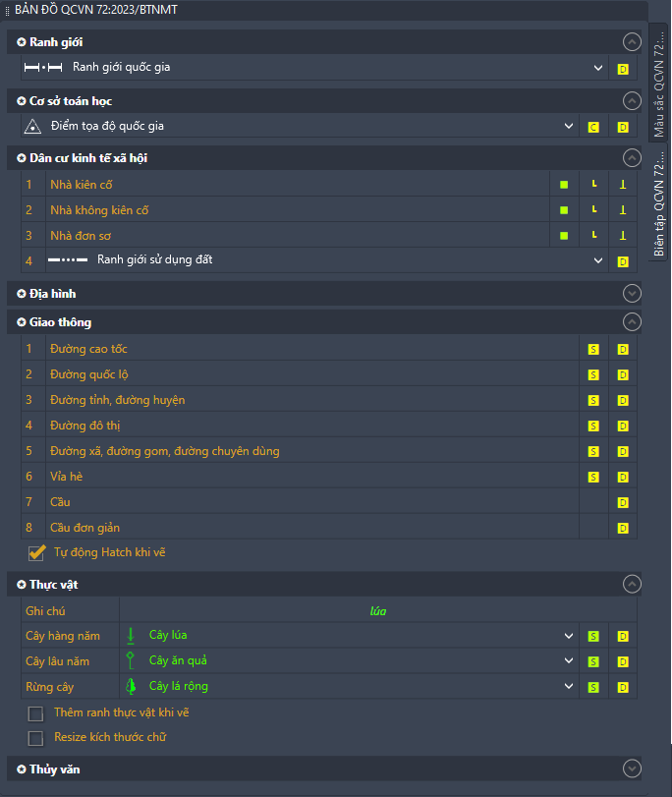
Task: Open the Ranh giới quốc gia dropdown
Action: [x=598, y=69]
